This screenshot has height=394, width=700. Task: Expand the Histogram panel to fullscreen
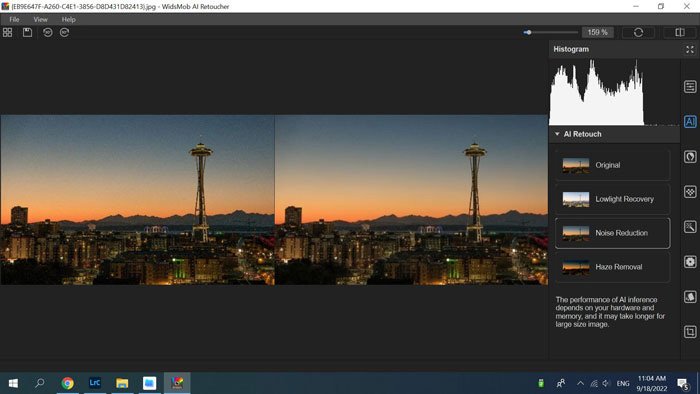pyautogui.click(x=690, y=50)
